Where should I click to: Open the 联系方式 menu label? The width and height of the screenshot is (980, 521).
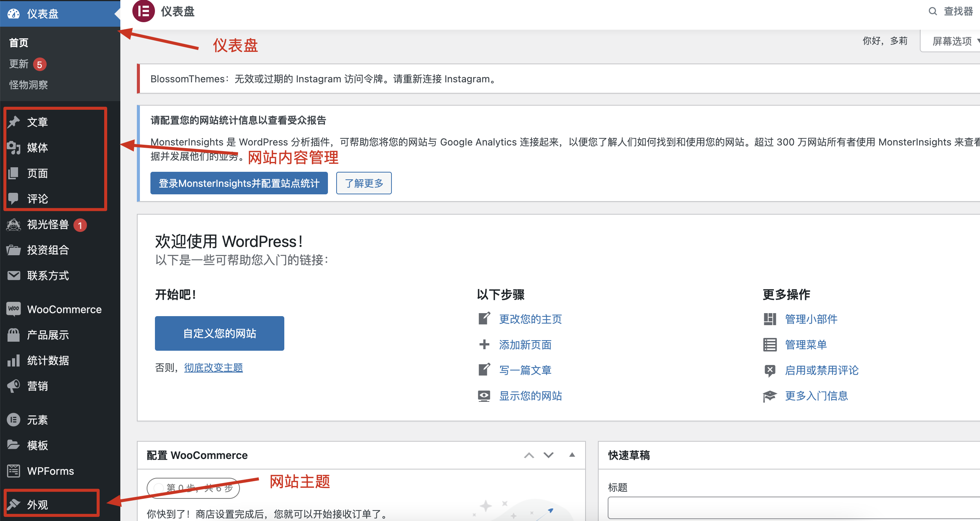point(48,276)
